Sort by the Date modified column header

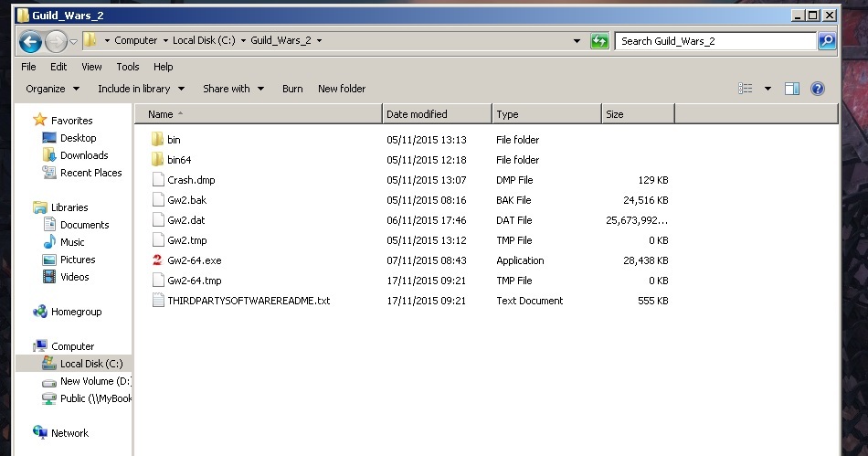(x=437, y=114)
